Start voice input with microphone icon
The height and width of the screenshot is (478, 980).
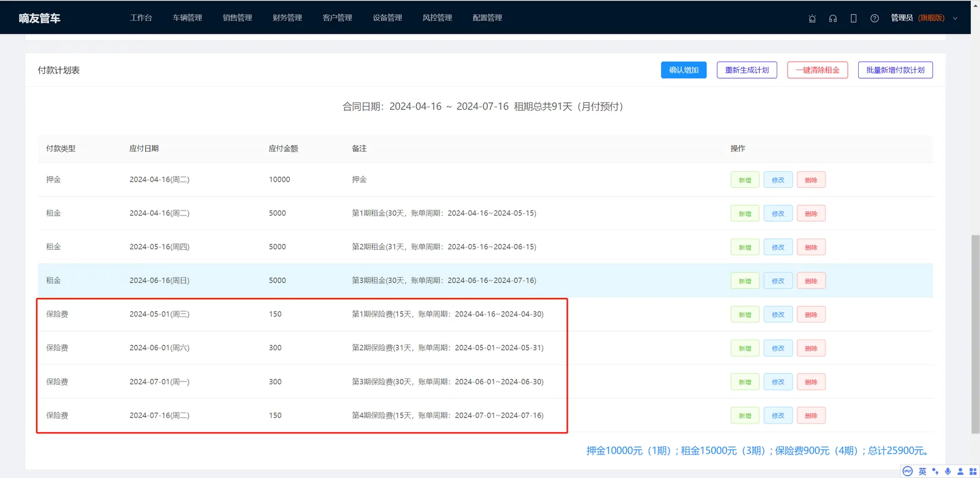pyautogui.click(x=948, y=471)
